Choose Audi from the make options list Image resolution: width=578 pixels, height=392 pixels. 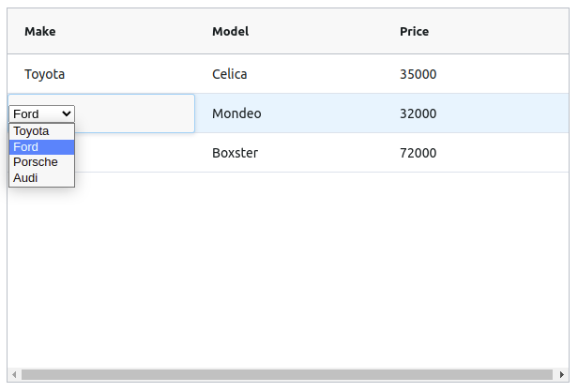(41, 178)
